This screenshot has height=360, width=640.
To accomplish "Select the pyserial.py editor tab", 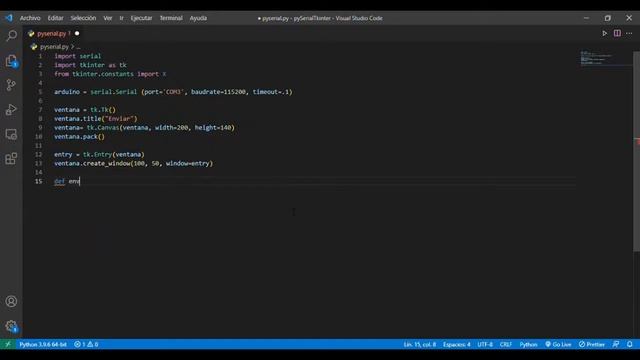I will (x=53, y=33).
